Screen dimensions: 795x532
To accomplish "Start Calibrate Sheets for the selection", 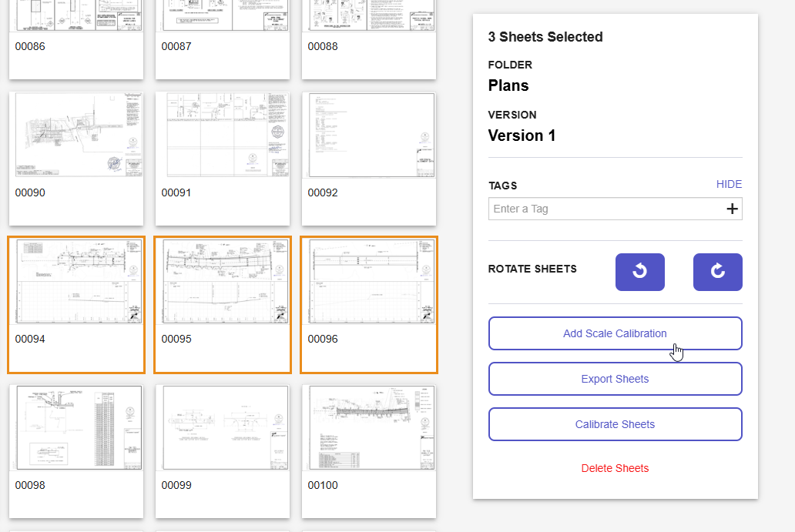I will point(614,423).
